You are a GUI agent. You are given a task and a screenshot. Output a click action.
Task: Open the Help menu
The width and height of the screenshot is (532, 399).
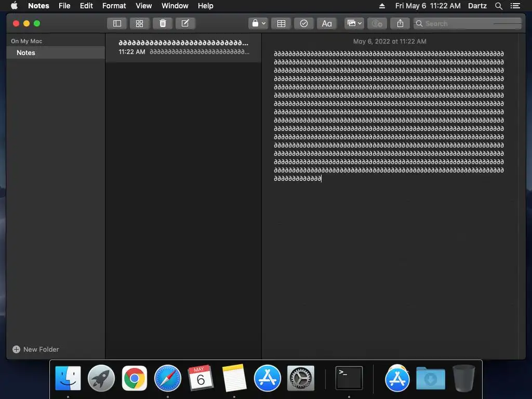click(206, 6)
